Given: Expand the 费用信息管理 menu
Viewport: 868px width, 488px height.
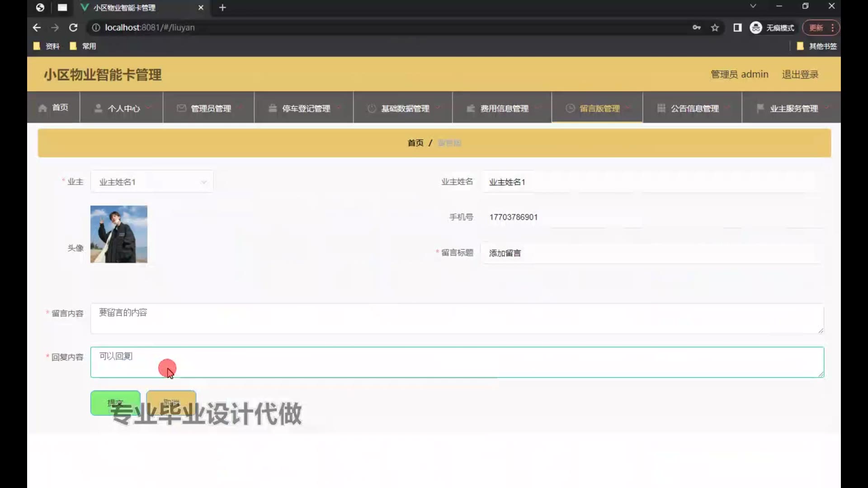Looking at the screenshot, I should click(x=504, y=108).
